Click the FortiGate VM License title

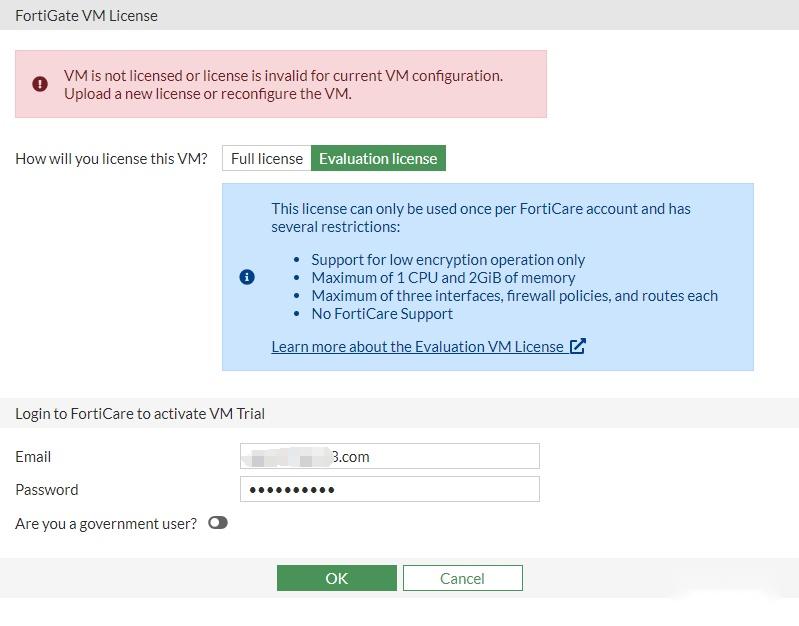coord(86,16)
